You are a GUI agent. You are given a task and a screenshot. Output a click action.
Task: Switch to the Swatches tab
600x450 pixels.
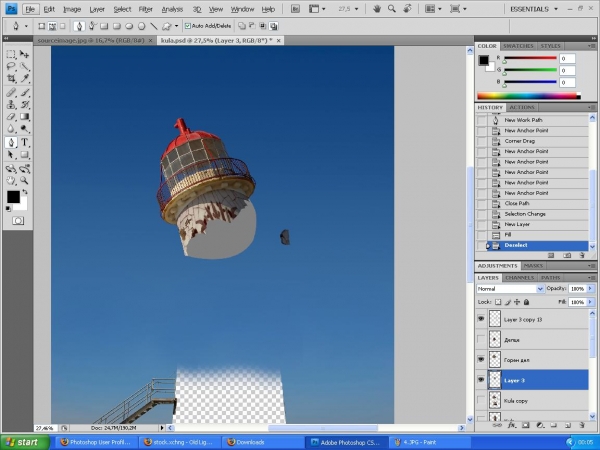[518, 46]
